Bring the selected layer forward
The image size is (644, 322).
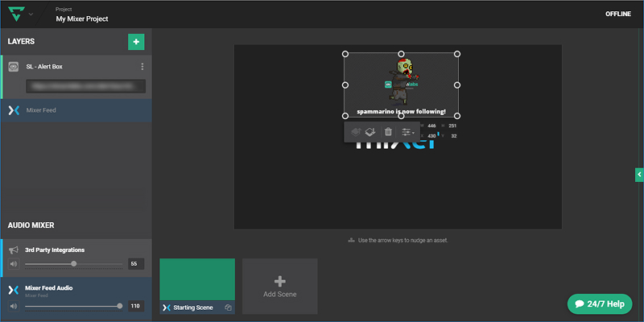click(x=356, y=132)
